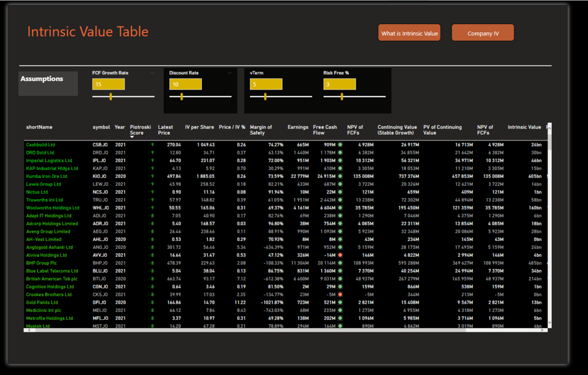Select the Intrinsic Value cell 605bn

click(535, 176)
